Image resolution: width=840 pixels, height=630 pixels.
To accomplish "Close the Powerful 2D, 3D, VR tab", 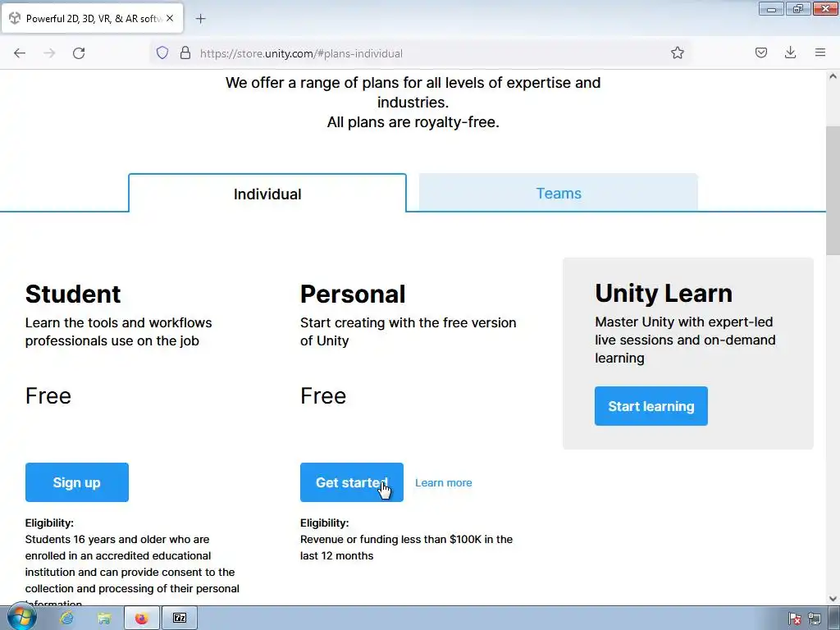I will coord(170,18).
